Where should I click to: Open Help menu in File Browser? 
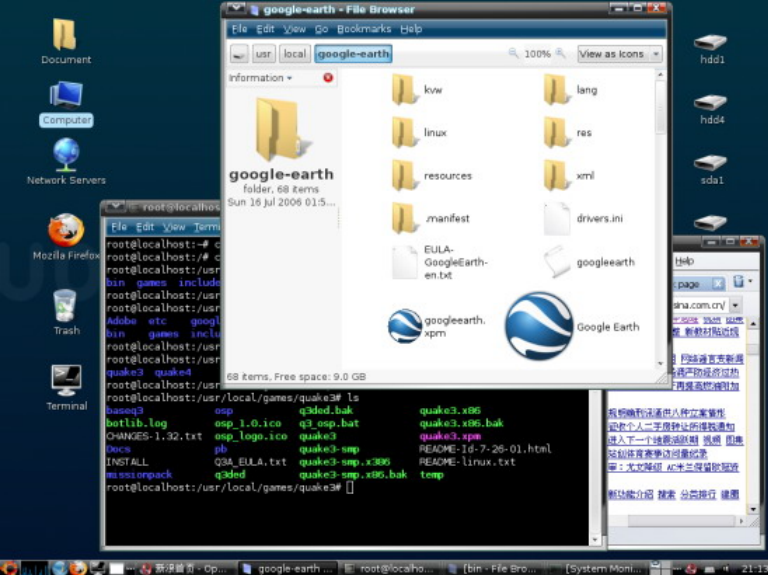click(x=411, y=29)
